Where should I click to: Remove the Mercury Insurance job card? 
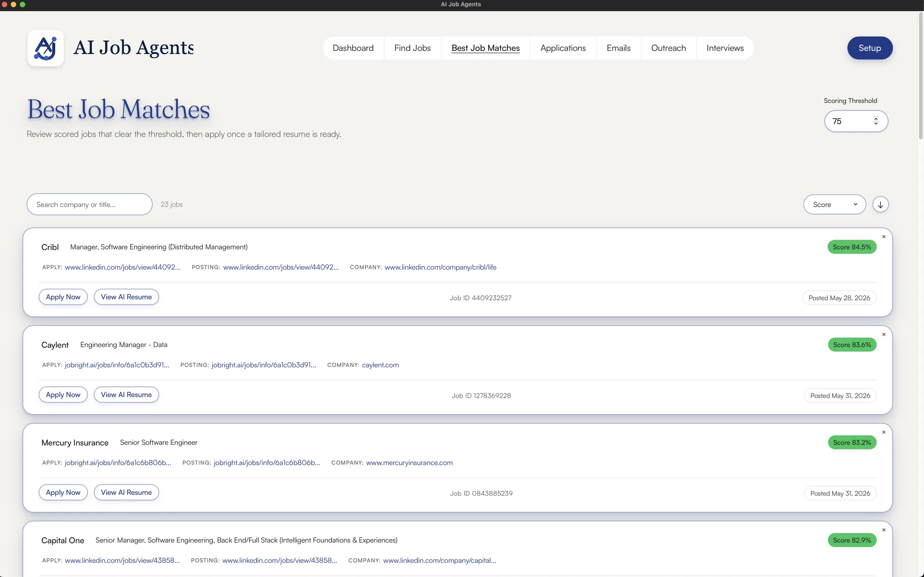click(x=884, y=432)
